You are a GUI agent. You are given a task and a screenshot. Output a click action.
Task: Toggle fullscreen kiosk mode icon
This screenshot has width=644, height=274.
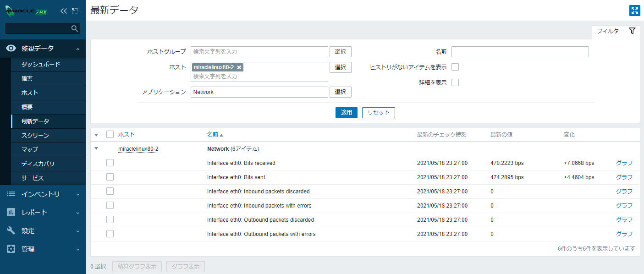coord(634,11)
